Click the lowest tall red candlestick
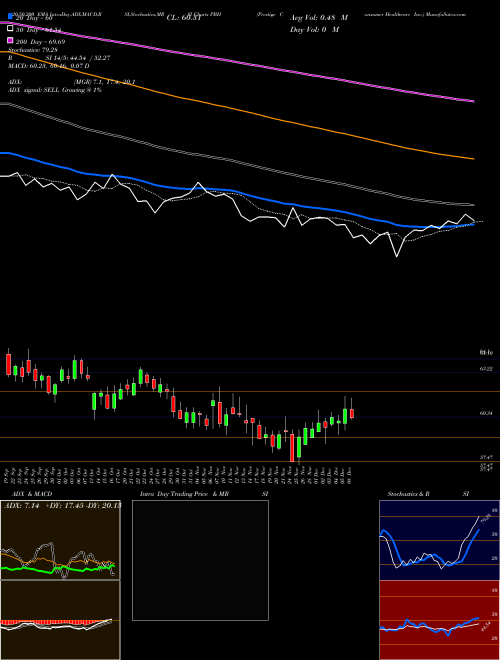The width and height of the screenshot is (500, 660). (292, 447)
